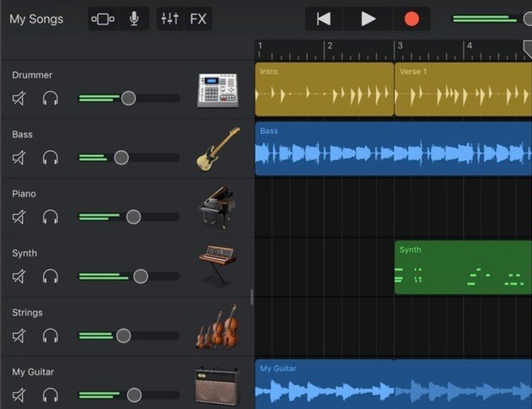Mute the Synth track

[x=19, y=277]
